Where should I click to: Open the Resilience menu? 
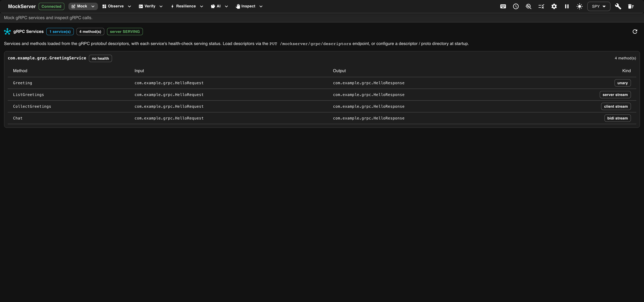coord(187,6)
